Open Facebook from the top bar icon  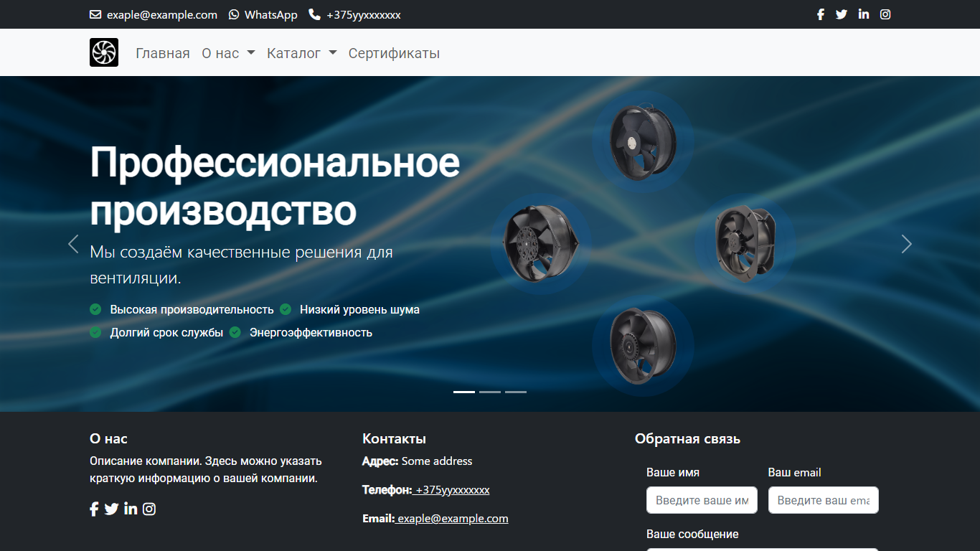[821, 14]
